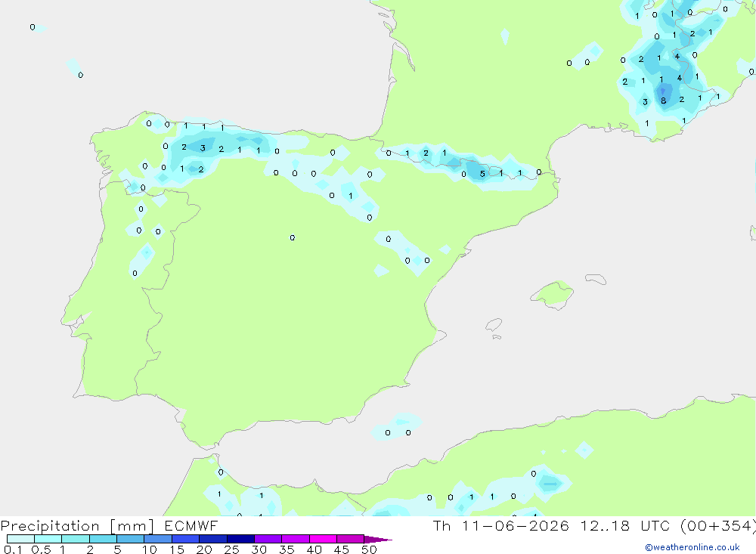
Task: Pick the 45–50 mm legend color swatch
Action: (351, 539)
